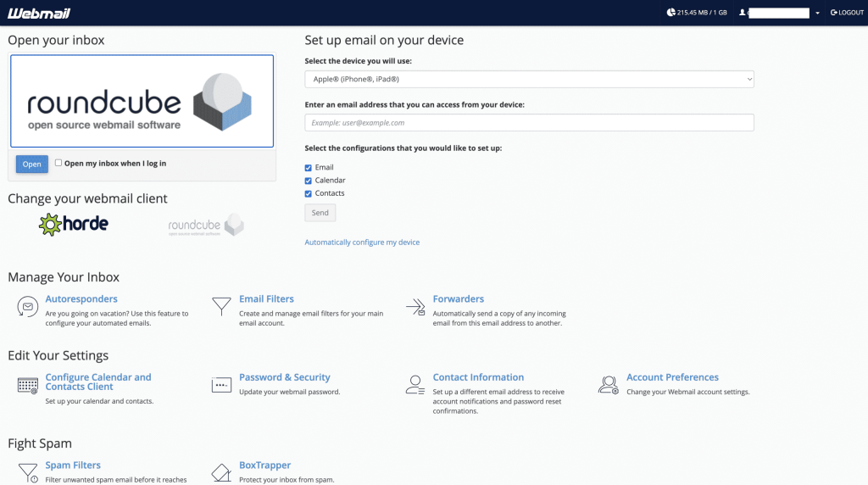This screenshot has height=485, width=868.
Task: Click the Account Preferences user icon
Action: (609, 385)
